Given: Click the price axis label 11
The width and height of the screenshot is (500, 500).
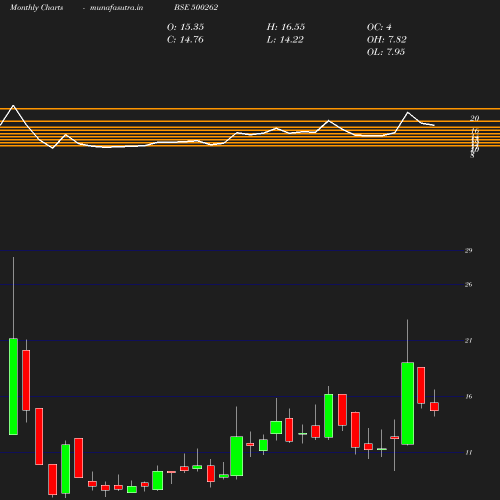Looking at the screenshot, I should click(468, 453).
